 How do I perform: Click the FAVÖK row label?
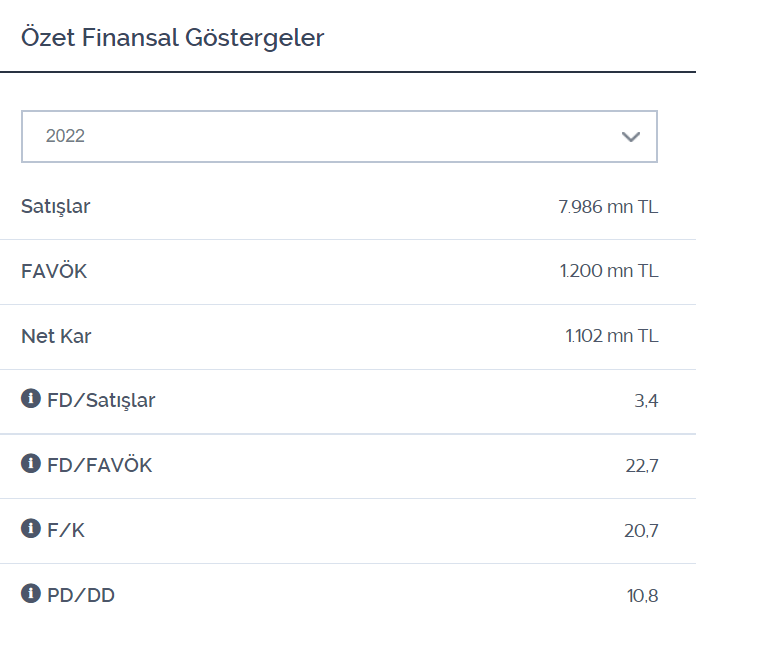(x=54, y=271)
